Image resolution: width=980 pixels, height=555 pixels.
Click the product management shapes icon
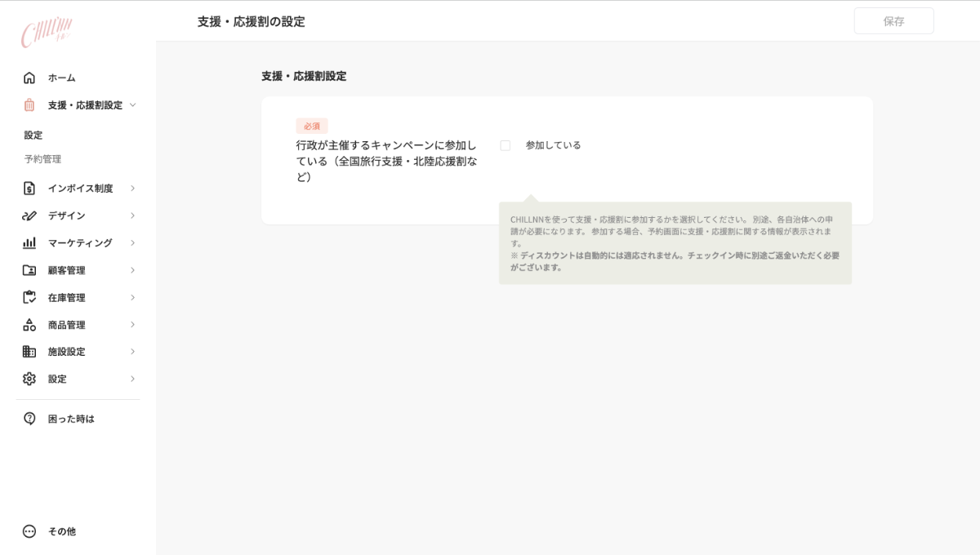[29, 325]
